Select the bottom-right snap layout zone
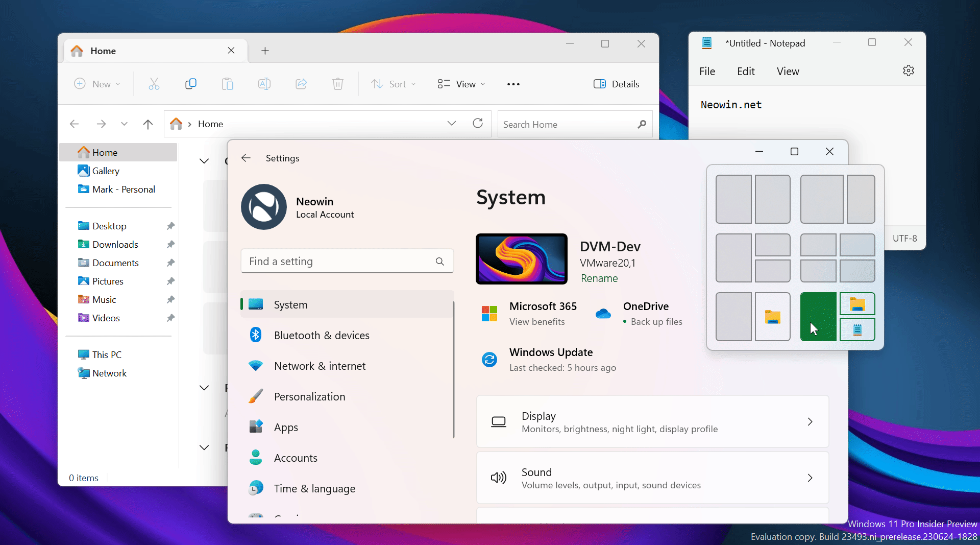 (x=857, y=329)
